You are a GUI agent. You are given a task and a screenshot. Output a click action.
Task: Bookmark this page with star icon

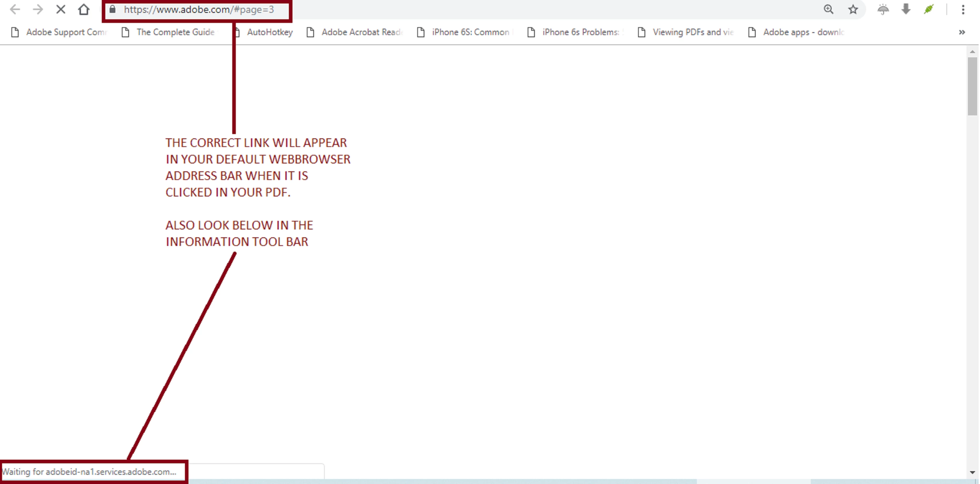click(x=853, y=9)
